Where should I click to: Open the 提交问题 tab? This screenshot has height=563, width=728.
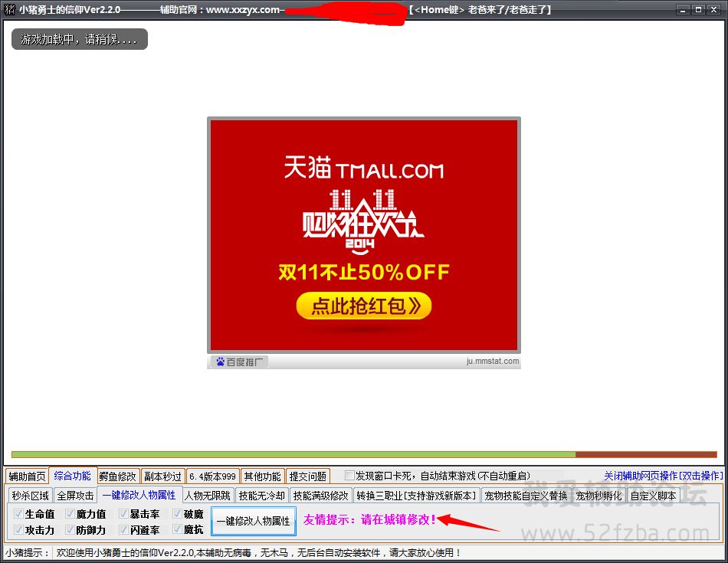click(308, 476)
